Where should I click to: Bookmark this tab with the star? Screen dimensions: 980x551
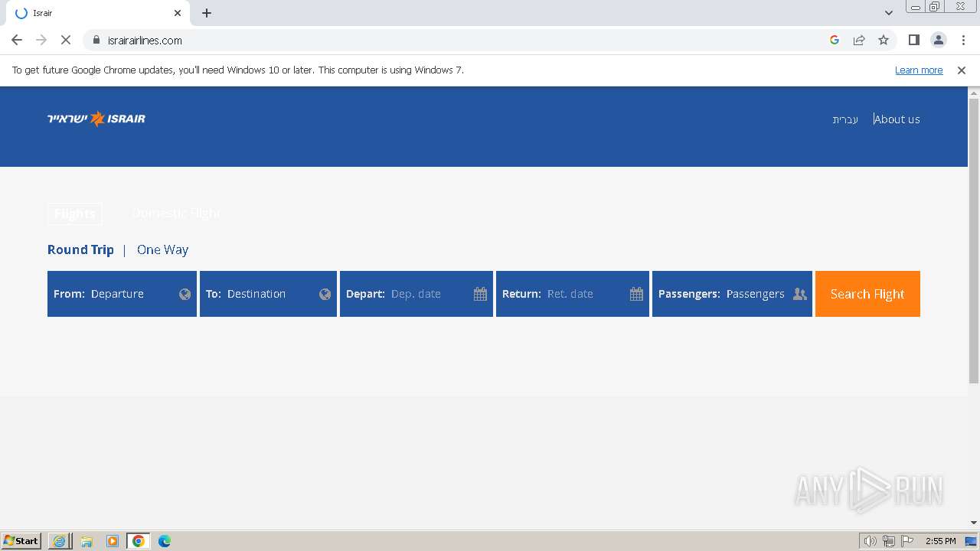[x=884, y=40]
